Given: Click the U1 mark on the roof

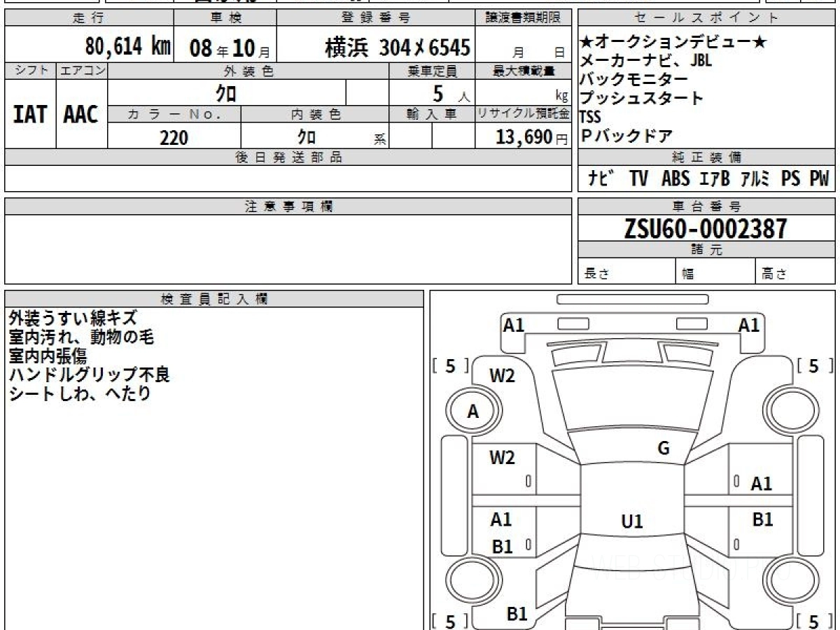Looking at the screenshot, I should point(632,521).
